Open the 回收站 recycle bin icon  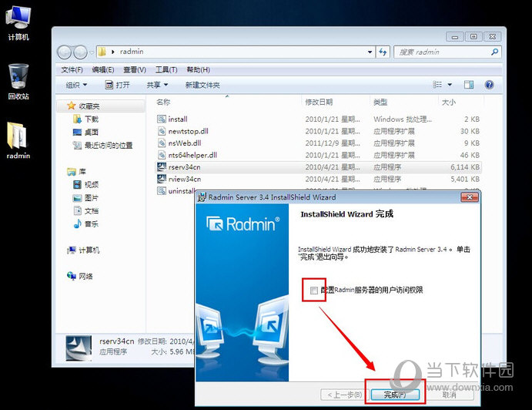18,82
